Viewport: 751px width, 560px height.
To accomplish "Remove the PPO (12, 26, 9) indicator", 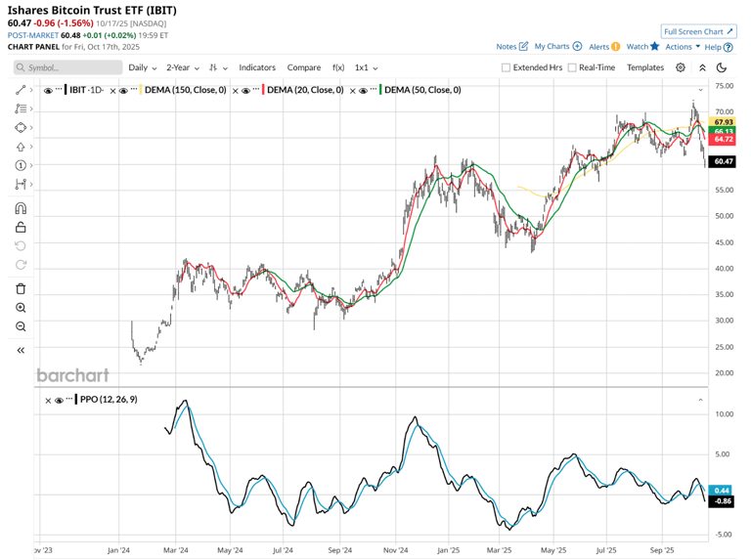I will 48,401.
